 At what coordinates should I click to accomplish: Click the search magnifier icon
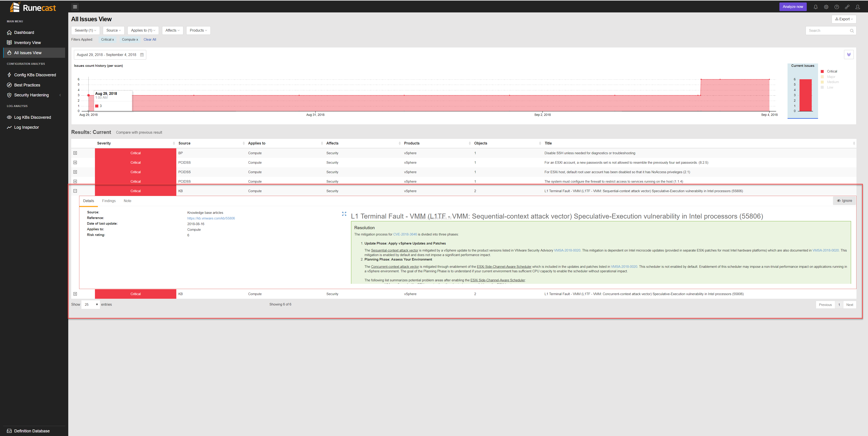pyautogui.click(x=852, y=31)
